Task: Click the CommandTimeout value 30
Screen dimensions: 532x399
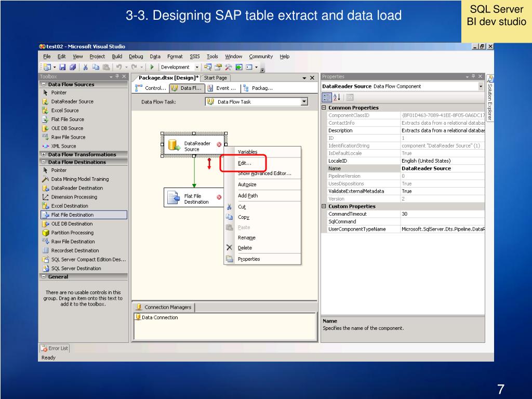Action: [x=443, y=214]
